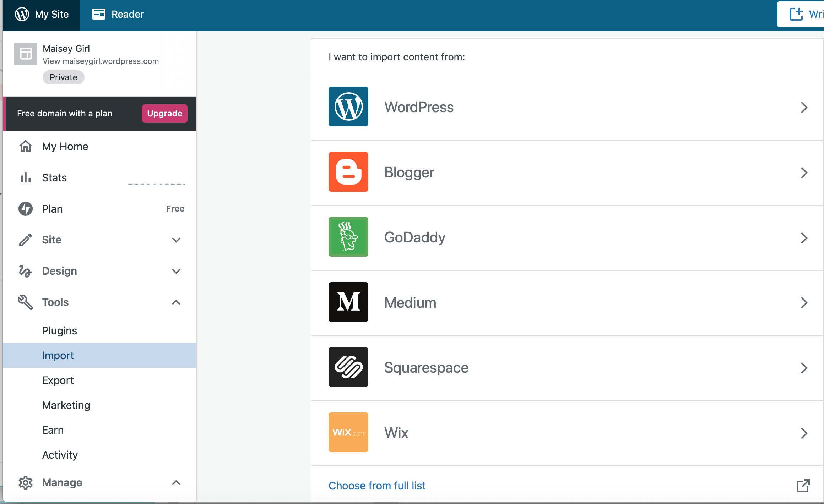
Task: Click the Upgrade button
Action: pos(165,114)
